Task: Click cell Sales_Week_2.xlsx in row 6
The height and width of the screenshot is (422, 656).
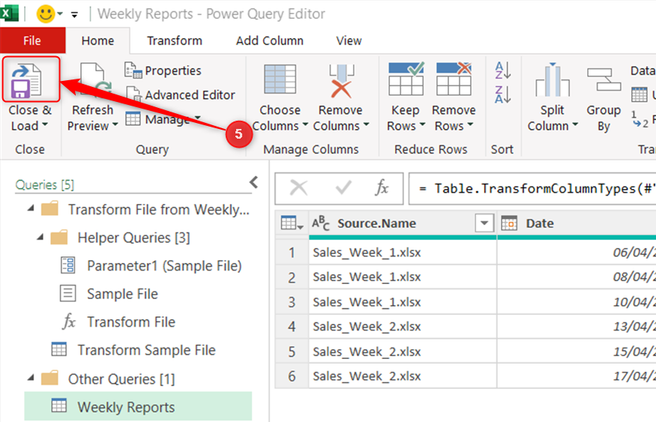Action: pyautogui.click(x=402, y=376)
